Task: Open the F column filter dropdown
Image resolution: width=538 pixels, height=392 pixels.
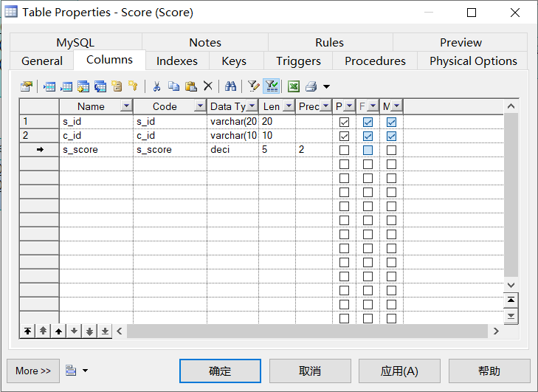Action: coord(373,106)
